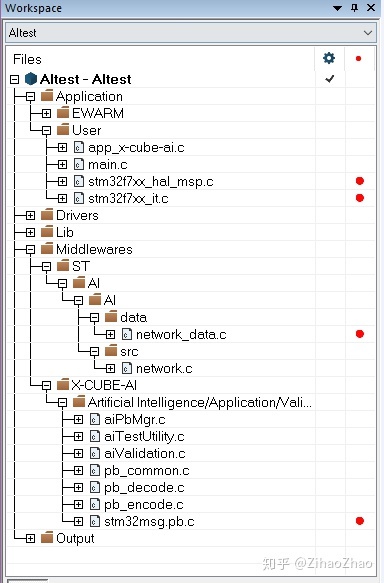Select the pb_encode.c file
The height and width of the screenshot is (583, 384).
[144, 505]
